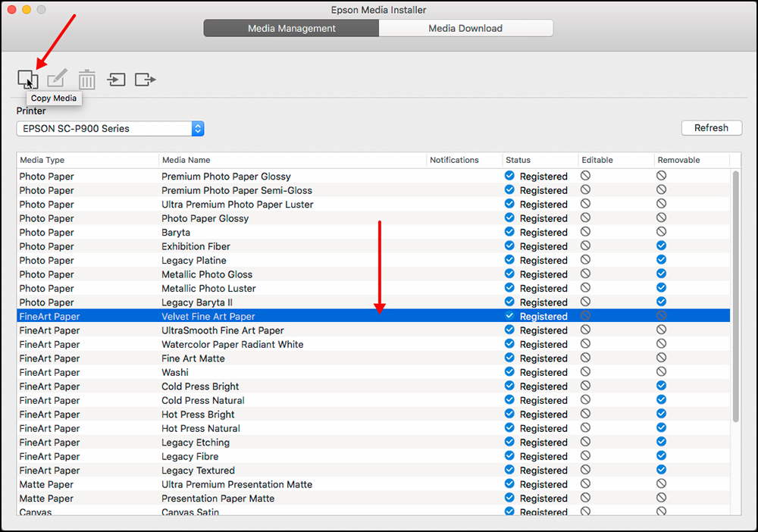The width and height of the screenshot is (758, 532).
Task: Click the not-editable icon in Washi row
Action: pos(585,371)
